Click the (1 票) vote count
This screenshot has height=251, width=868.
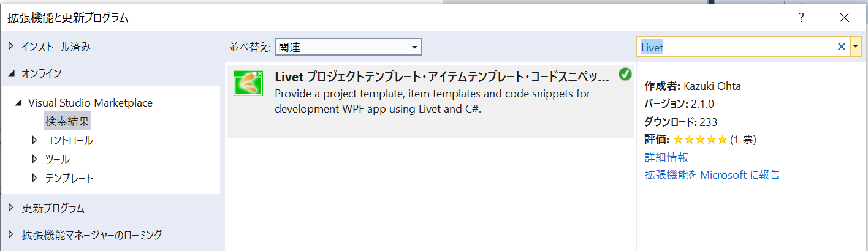[x=743, y=140]
